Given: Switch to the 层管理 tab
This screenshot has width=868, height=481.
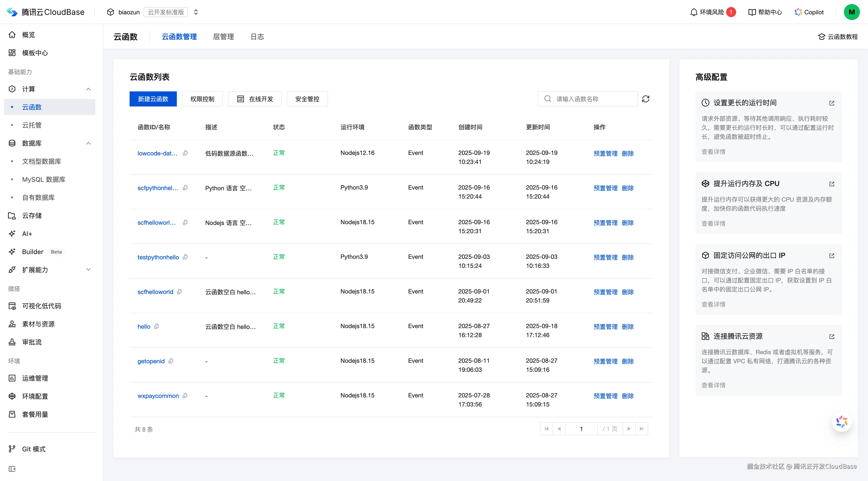Looking at the screenshot, I should 223,37.
